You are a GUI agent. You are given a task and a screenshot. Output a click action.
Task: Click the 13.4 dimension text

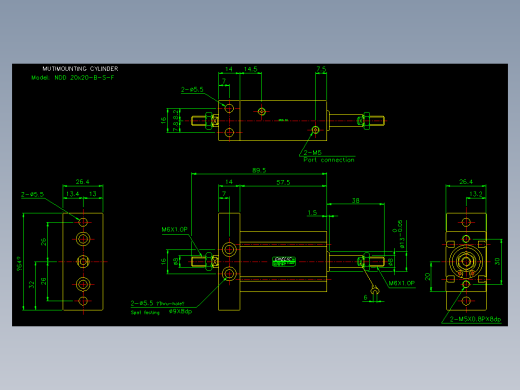[72, 194]
